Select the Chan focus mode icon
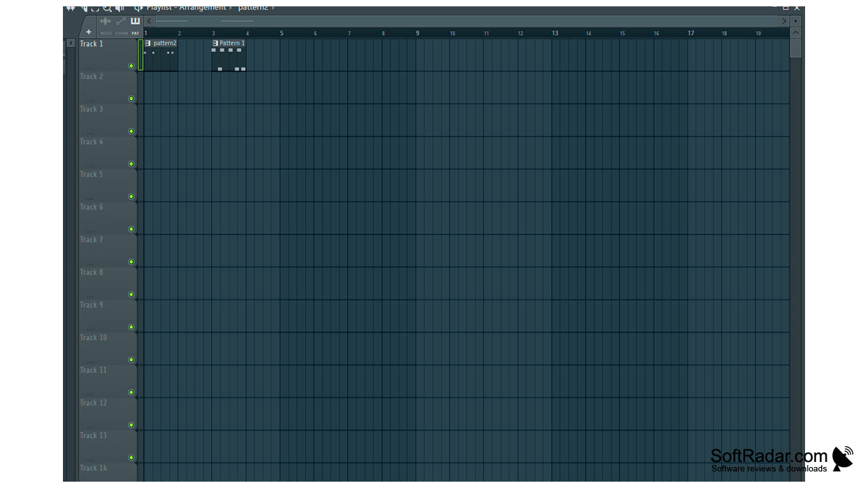This screenshot has height=488, width=868. [121, 22]
